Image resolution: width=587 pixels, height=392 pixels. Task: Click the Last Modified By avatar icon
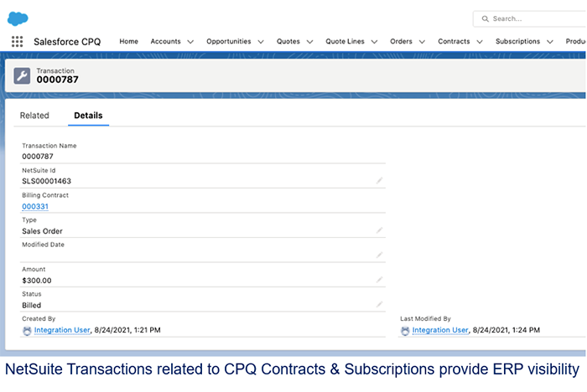click(x=406, y=331)
